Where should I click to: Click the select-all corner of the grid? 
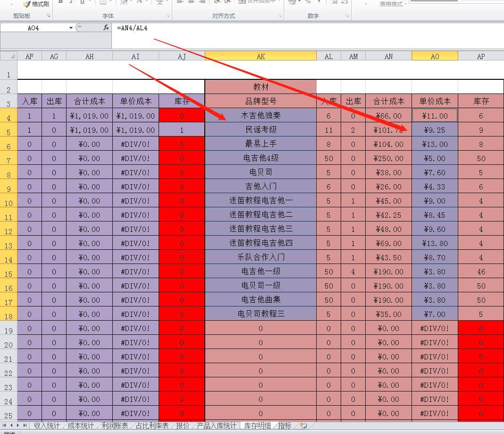(8, 56)
